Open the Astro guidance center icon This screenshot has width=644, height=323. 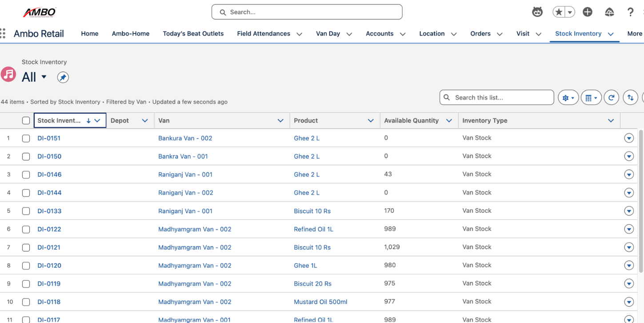click(x=537, y=12)
